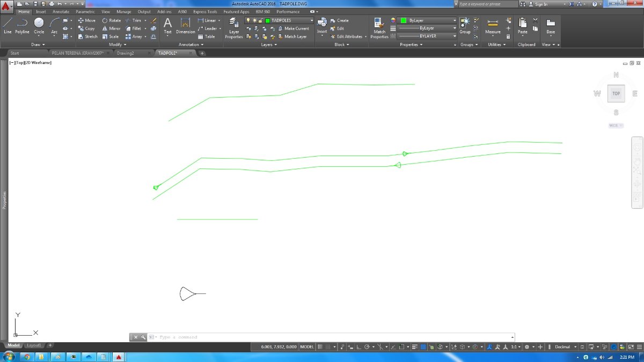Switch to the Layout1 tab
Screen dimensions: 644x362
[x=34, y=345]
